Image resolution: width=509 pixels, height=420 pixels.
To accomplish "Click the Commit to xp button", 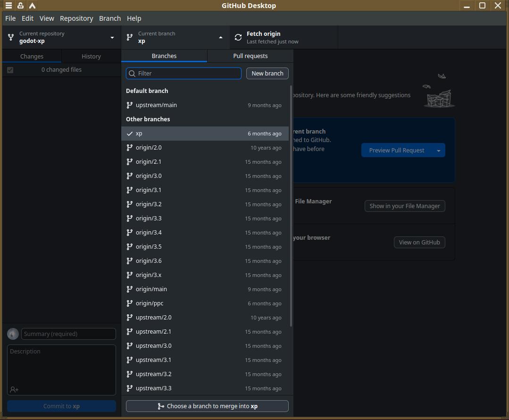I will pos(61,406).
